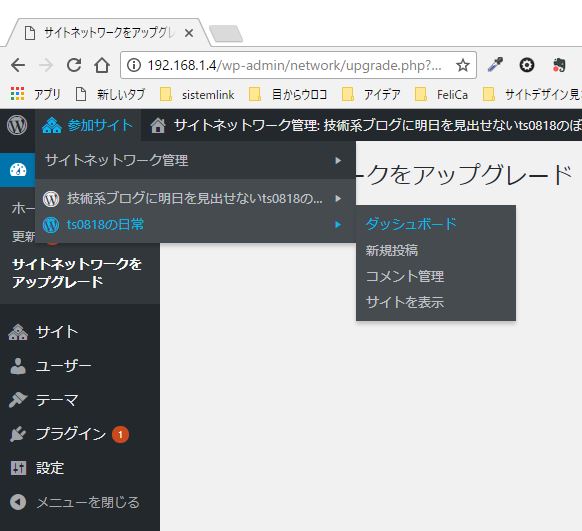Reload the page with refresh icon
This screenshot has width=582, height=531.
(x=74, y=65)
